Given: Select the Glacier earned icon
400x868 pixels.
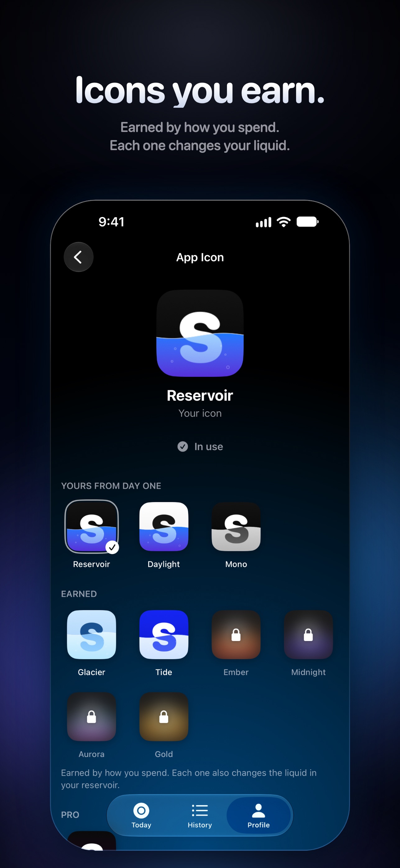Looking at the screenshot, I should click(x=91, y=635).
